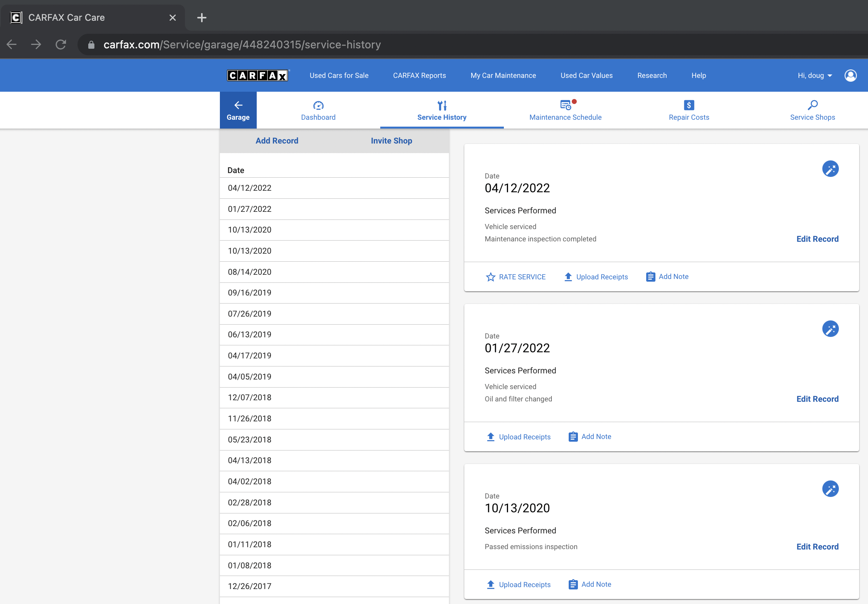Click the CARFAX logo
Viewport: 868px width, 604px height.
[258, 75]
